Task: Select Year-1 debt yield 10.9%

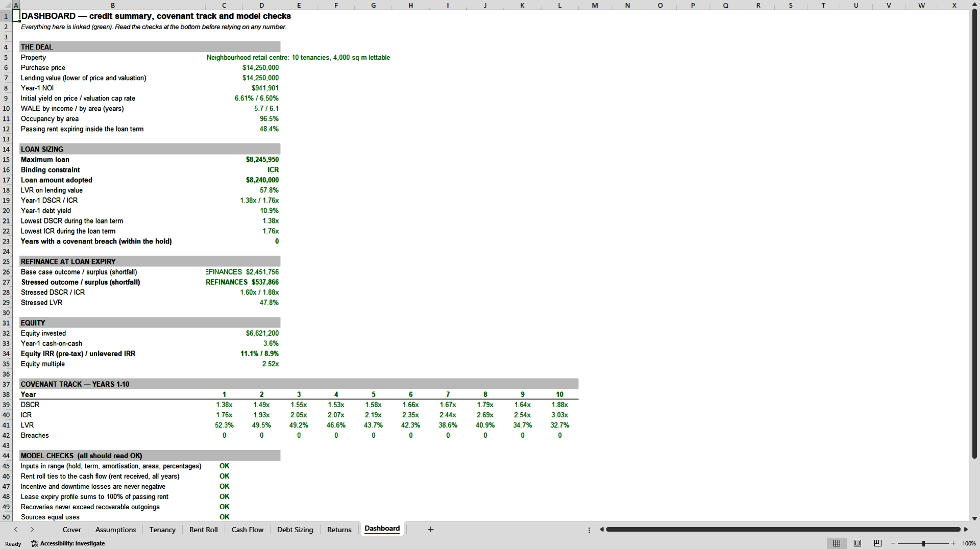Action: pos(269,211)
